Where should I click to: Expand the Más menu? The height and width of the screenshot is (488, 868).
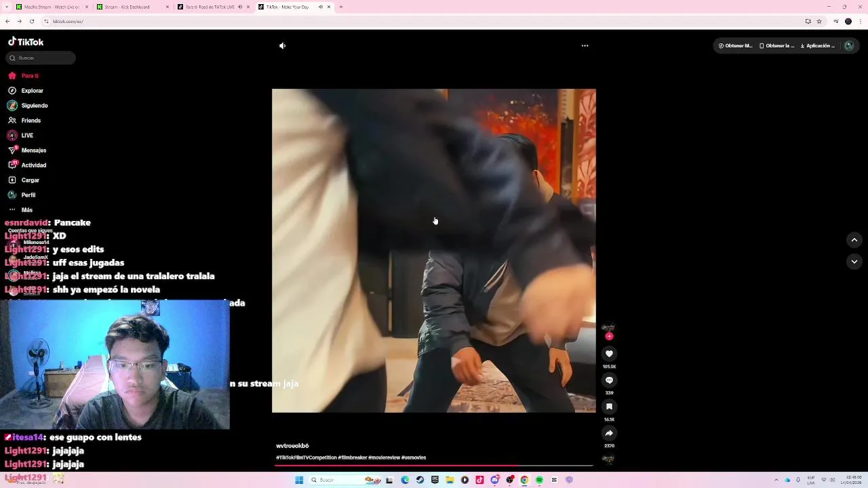pos(20,210)
